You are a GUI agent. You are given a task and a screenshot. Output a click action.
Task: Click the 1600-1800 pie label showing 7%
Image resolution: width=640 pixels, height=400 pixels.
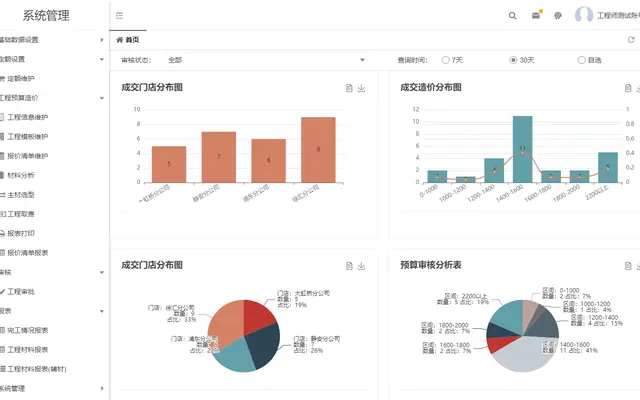pos(446,348)
